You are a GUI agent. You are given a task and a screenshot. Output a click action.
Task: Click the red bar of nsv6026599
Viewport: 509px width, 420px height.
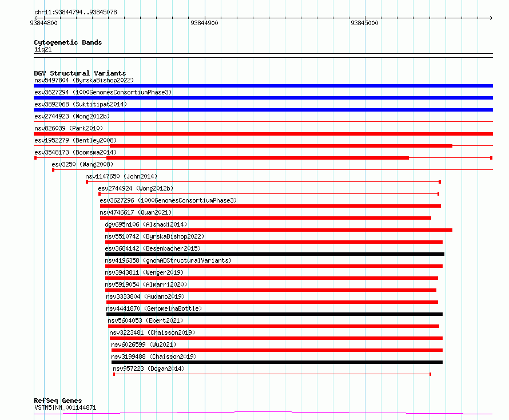pyautogui.click(x=277, y=350)
